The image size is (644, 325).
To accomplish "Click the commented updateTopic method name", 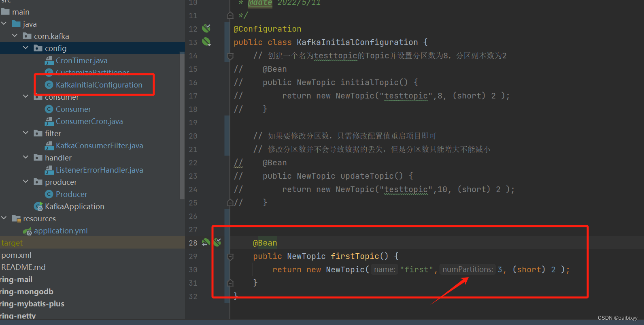I will click(367, 176).
